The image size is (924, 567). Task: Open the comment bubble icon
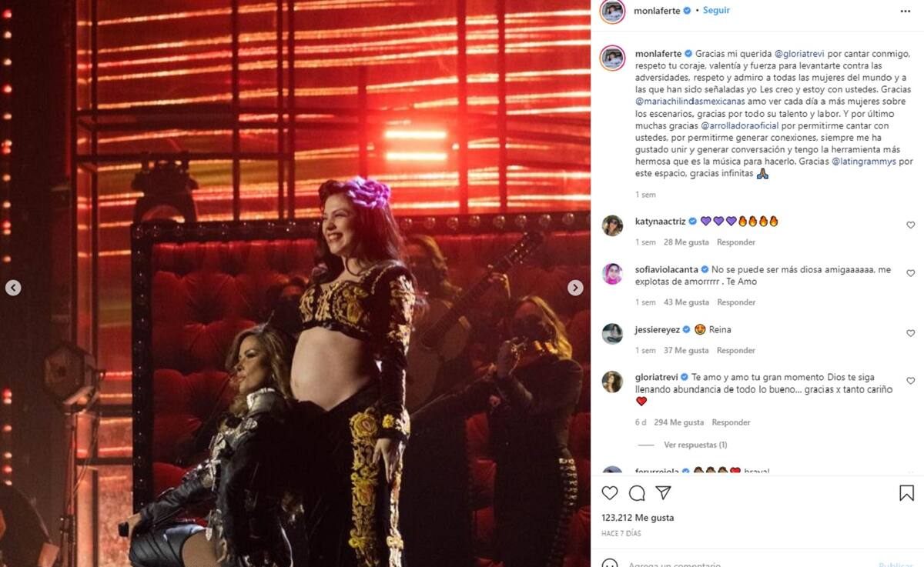pos(637,493)
